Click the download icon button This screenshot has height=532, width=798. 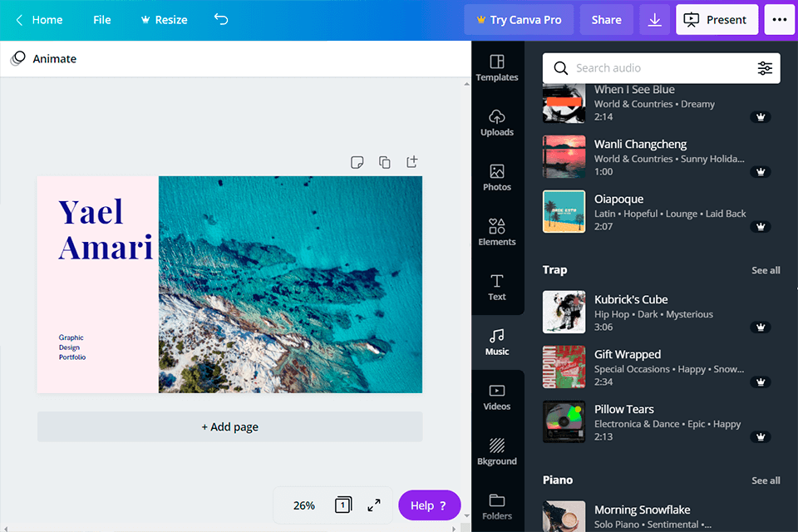tap(655, 20)
